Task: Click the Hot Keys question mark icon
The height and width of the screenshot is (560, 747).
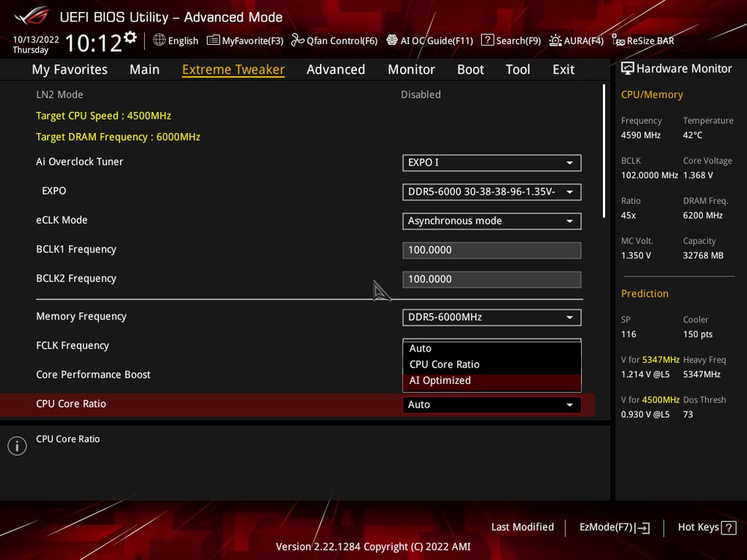Action: pyautogui.click(x=728, y=528)
